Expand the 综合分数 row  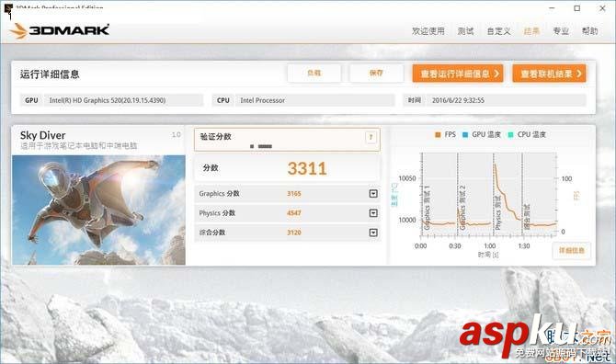pyautogui.click(x=373, y=233)
